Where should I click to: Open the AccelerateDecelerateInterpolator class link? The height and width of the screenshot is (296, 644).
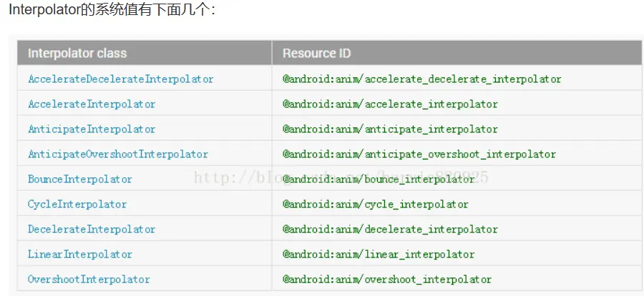121,79
